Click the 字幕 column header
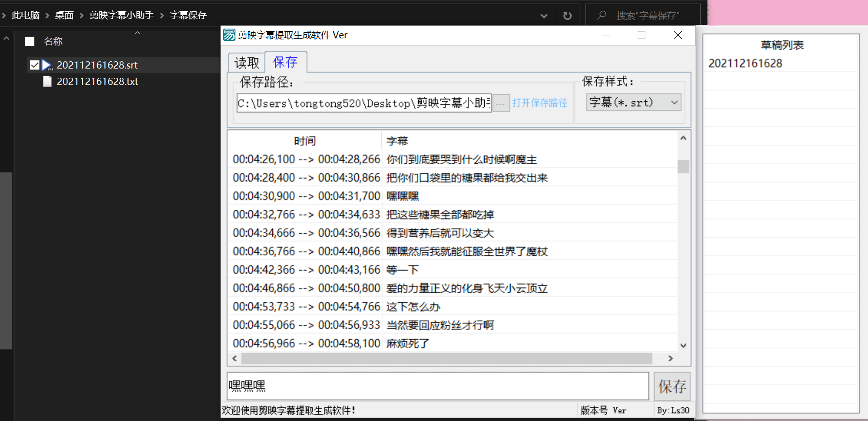The image size is (868, 421). coord(397,141)
